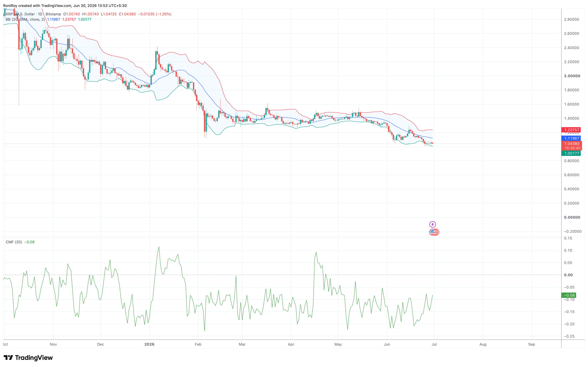Image resolution: width=588 pixels, height=367 pixels.
Task: Click the close value C1.04380 in legend
Action: pyautogui.click(x=127, y=14)
